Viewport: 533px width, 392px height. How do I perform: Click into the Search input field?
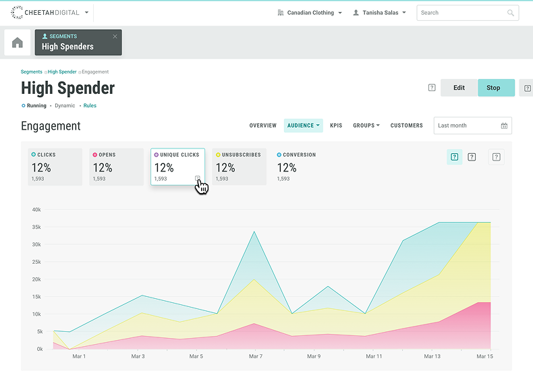point(461,13)
